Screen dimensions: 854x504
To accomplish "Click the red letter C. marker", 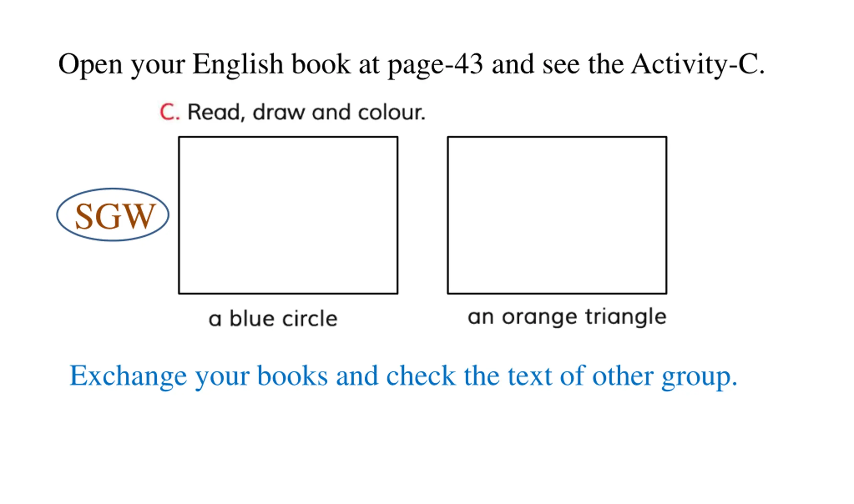I will (x=169, y=112).
